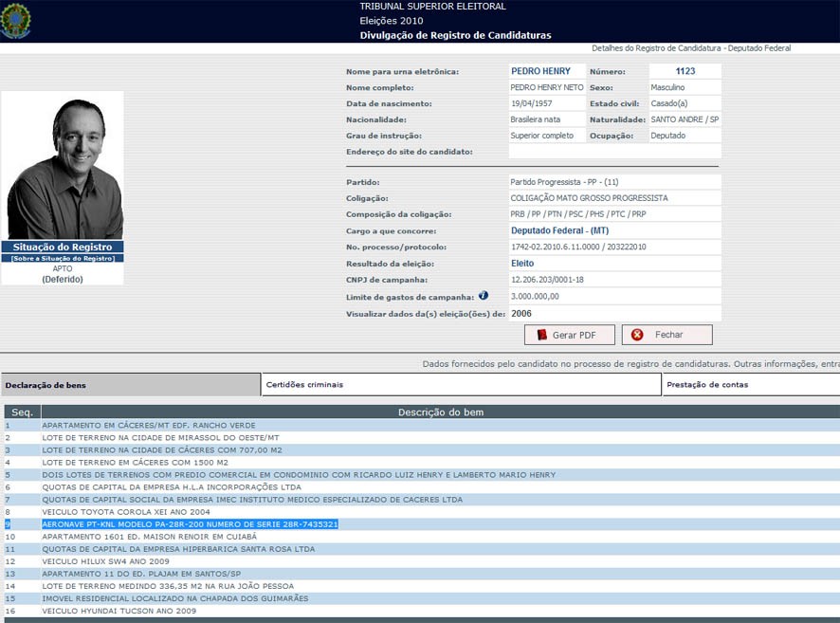The height and width of the screenshot is (623, 840).
Task: Click the info icon beside campaign spending limit
Action: [x=484, y=296]
